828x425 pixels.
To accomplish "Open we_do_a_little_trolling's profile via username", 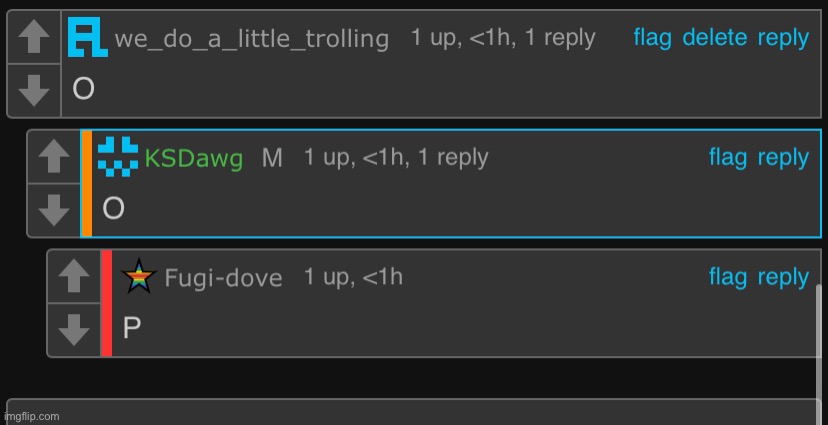I will [251, 39].
